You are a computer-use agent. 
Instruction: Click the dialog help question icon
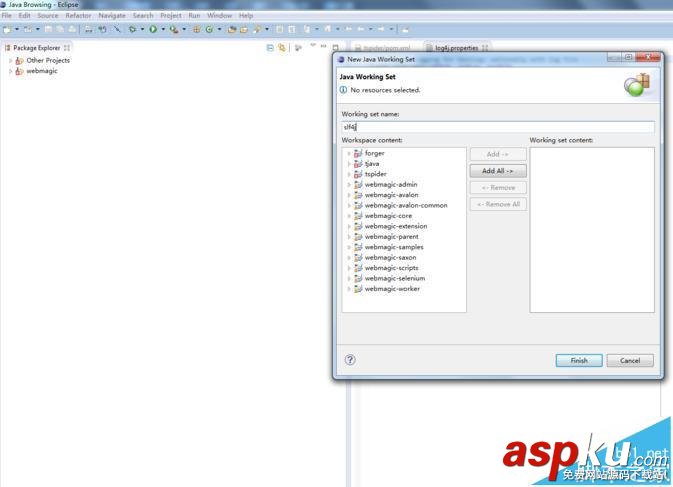pos(350,360)
